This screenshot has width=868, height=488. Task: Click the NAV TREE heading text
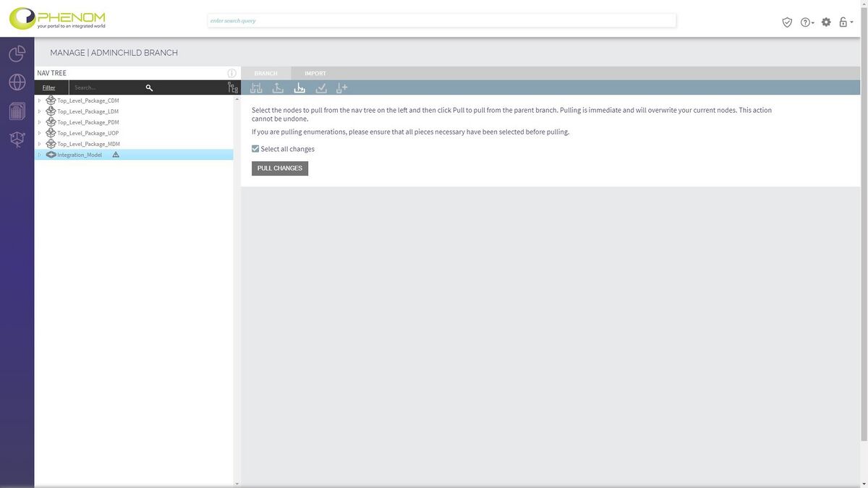click(x=52, y=73)
